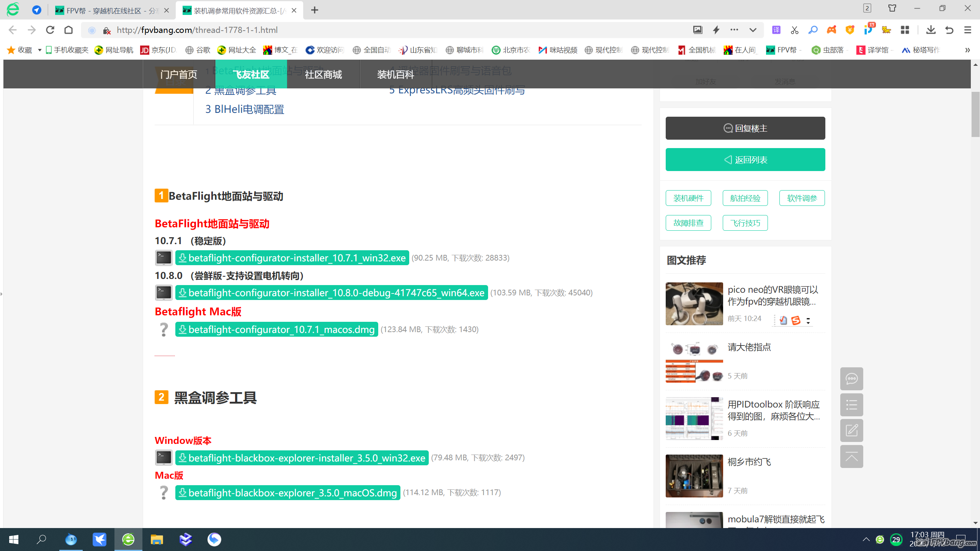Open a new browser tab
This screenshot has width=980, height=551.
click(x=315, y=10)
